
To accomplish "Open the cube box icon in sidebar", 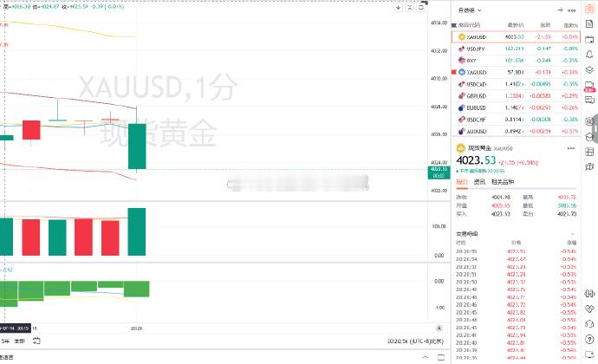I will (x=589, y=137).
